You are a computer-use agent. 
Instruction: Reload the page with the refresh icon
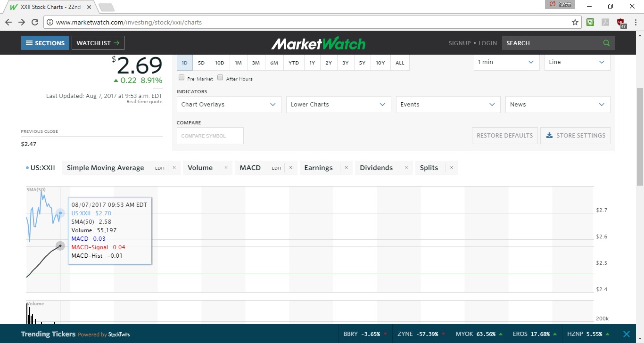(35, 22)
